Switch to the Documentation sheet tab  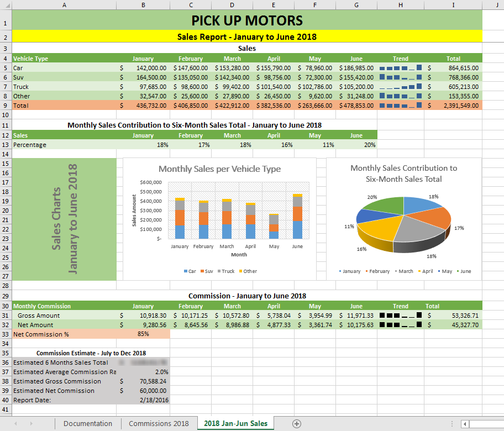point(87,423)
